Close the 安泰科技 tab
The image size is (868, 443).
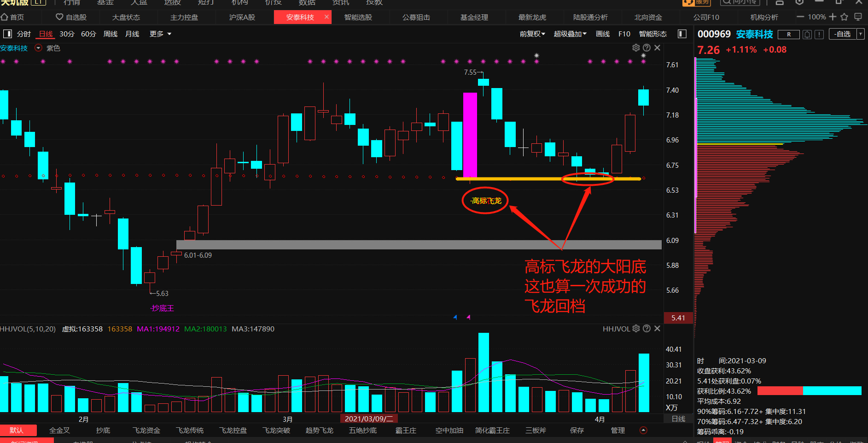326,17
